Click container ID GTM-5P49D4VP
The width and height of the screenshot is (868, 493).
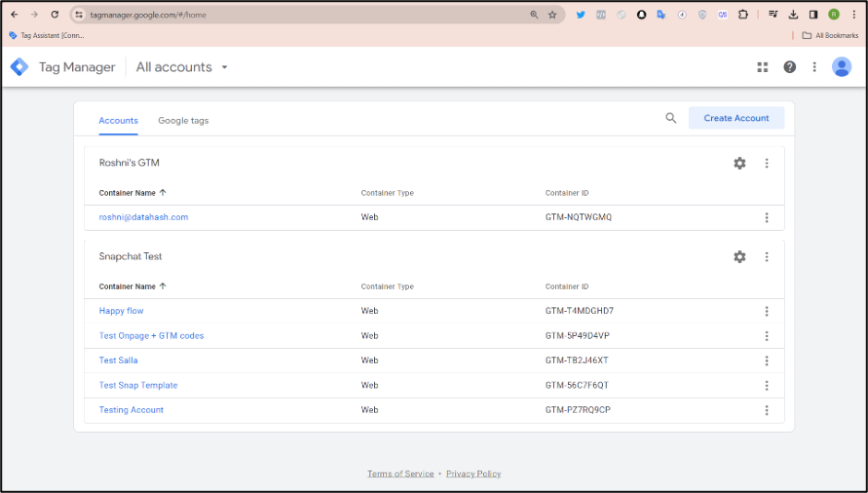coord(577,336)
